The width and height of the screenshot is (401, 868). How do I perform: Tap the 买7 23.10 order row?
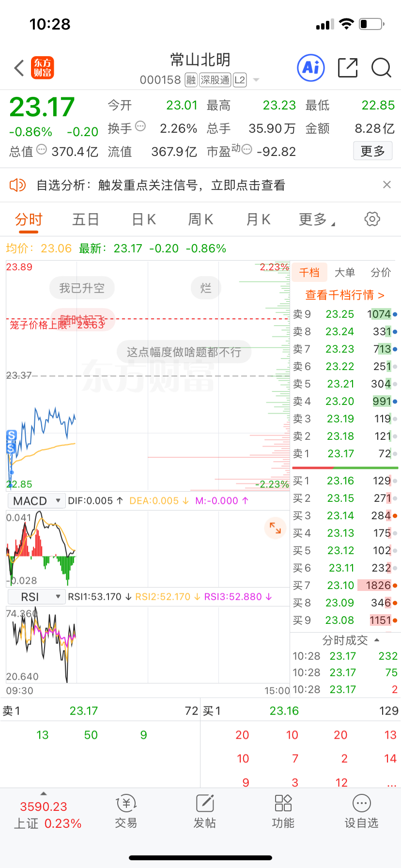(345, 585)
